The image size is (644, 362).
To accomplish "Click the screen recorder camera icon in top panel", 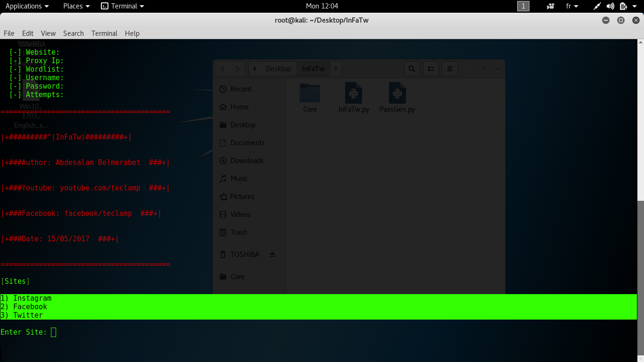I will 550,6.
